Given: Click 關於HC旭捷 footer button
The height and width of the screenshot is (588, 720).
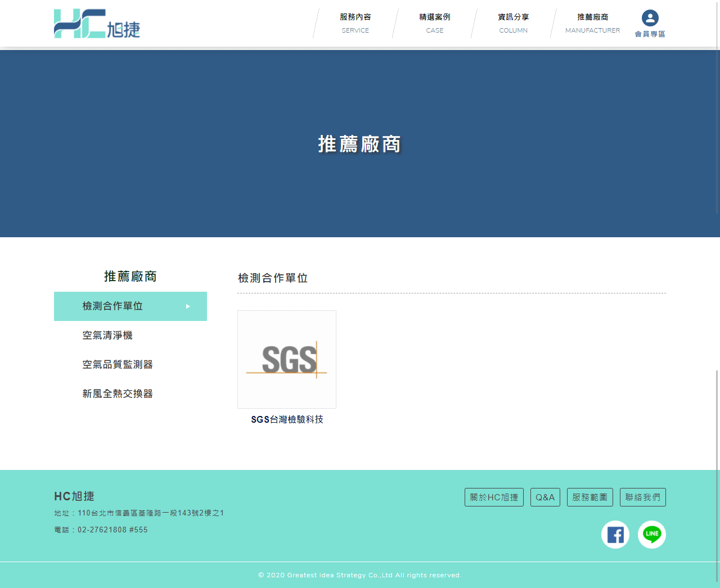Looking at the screenshot, I should (494, 497).
